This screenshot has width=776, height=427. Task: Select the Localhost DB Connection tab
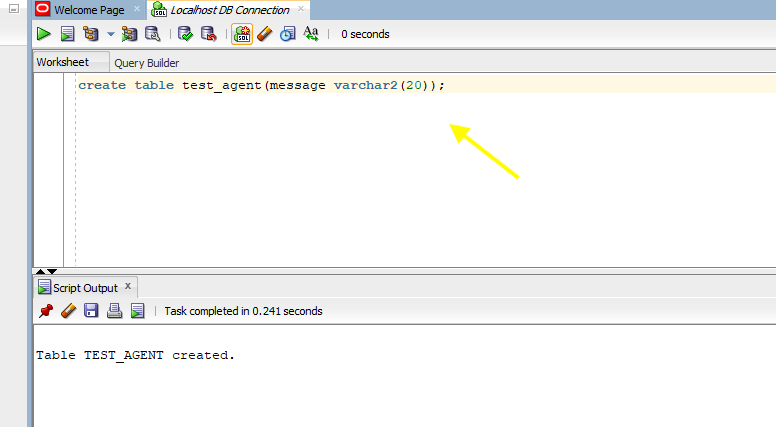[x=230, y=10]
